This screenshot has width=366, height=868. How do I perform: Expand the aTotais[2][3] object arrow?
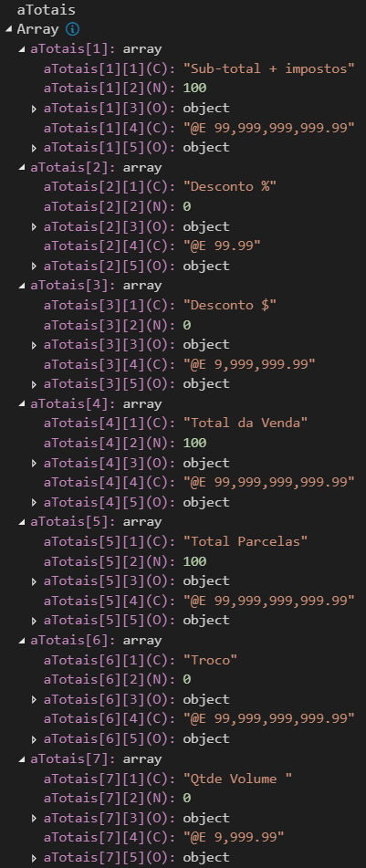tap(35, 226)
